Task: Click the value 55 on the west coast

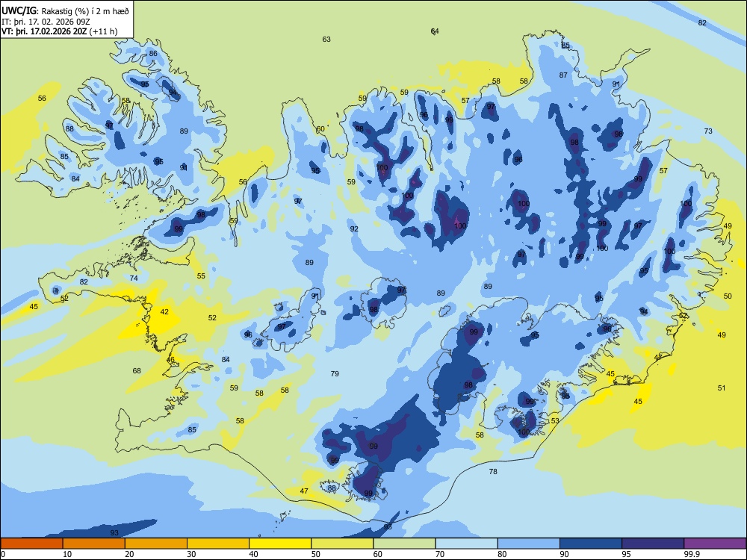Action: coord(201,276)
